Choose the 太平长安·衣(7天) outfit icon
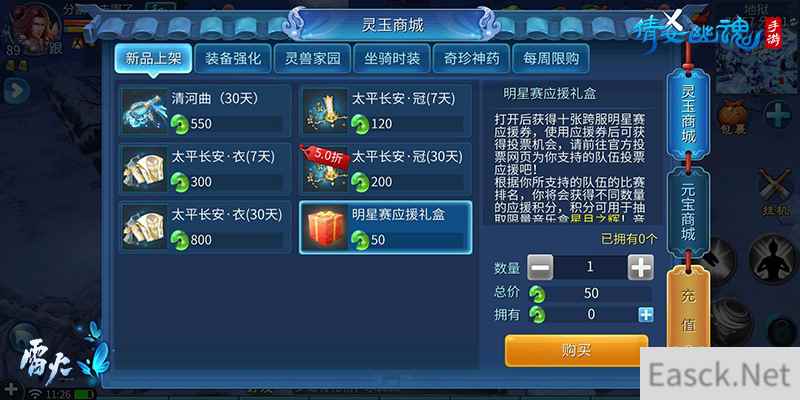800x400 pixels. (x=145, y=169)
